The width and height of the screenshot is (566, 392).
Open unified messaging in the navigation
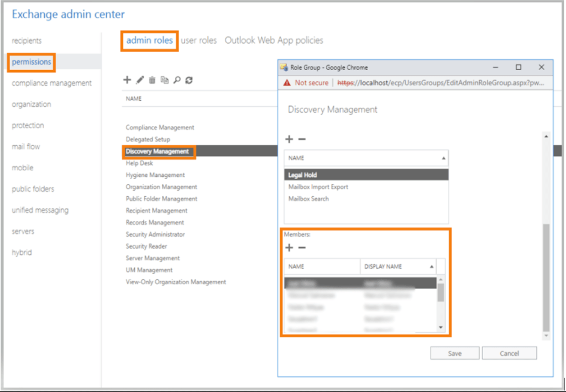40,210
